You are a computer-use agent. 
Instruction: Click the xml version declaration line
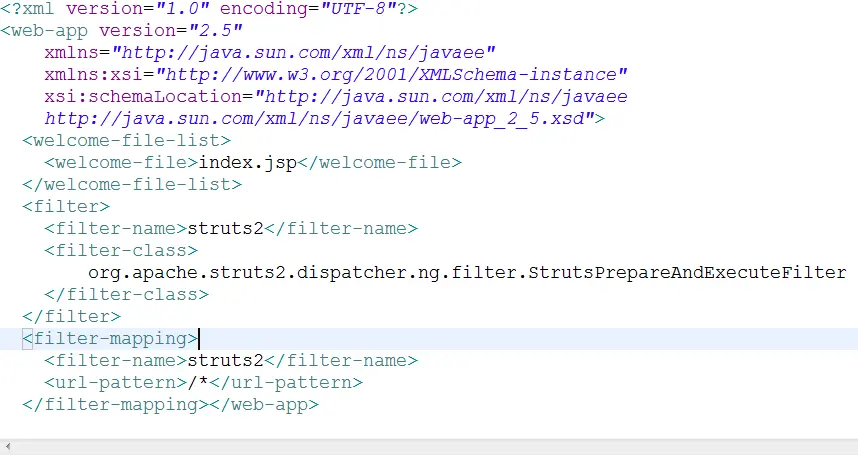click(209, 9)
